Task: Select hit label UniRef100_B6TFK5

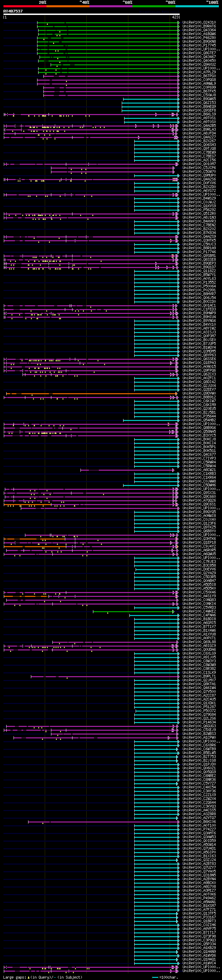Action: (x=199, y=91)
